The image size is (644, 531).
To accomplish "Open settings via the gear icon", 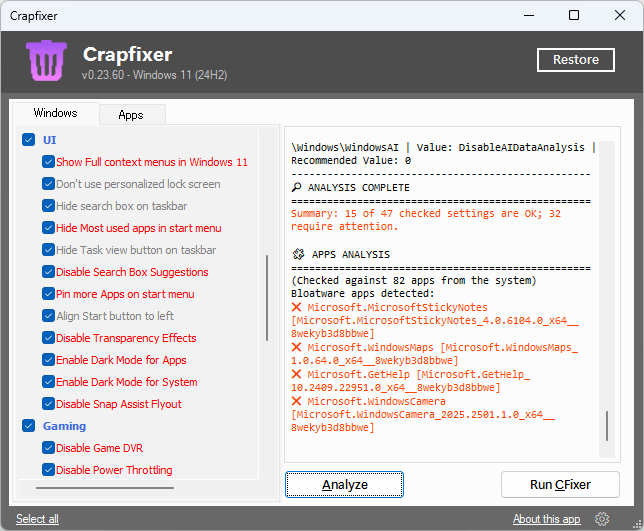I will point(602,519).
